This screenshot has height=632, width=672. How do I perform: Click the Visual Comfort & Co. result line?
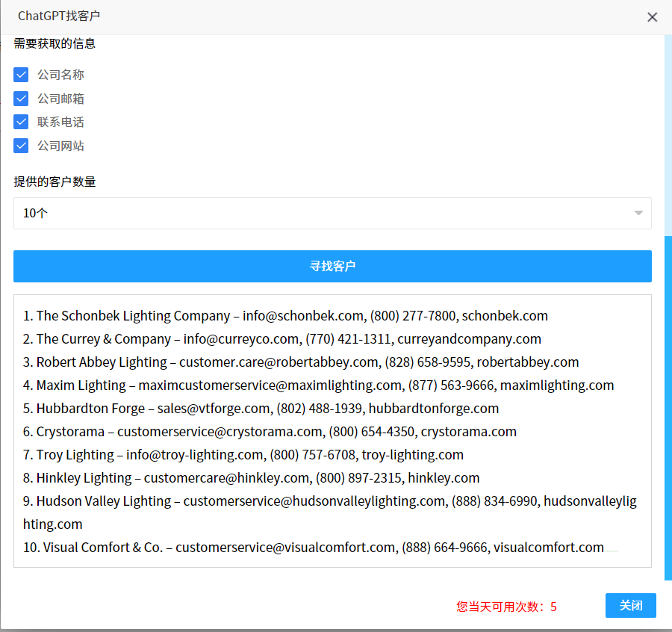pyautogui.click(x=313, y=548)
